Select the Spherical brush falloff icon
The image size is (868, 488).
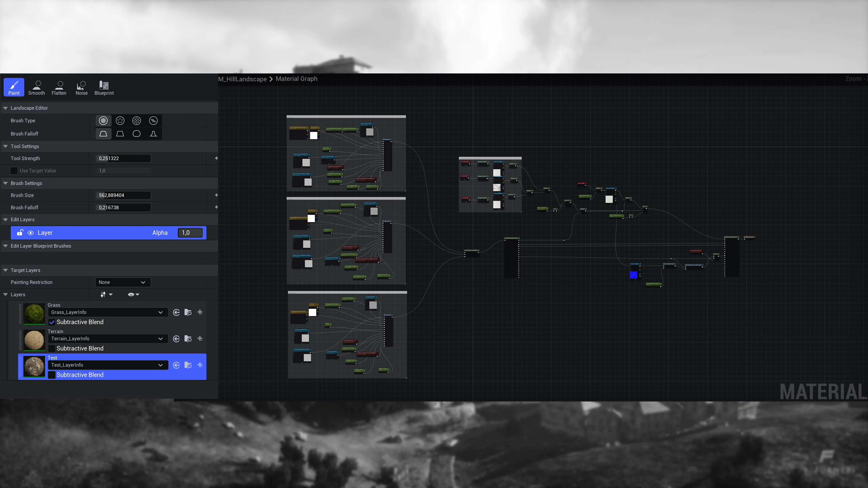[x=137, y=134]
